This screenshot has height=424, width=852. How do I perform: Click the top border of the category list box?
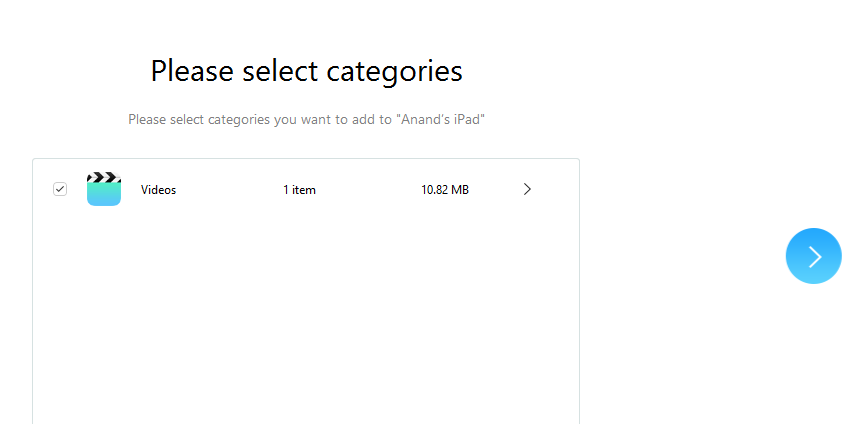(x=306, y=159)
